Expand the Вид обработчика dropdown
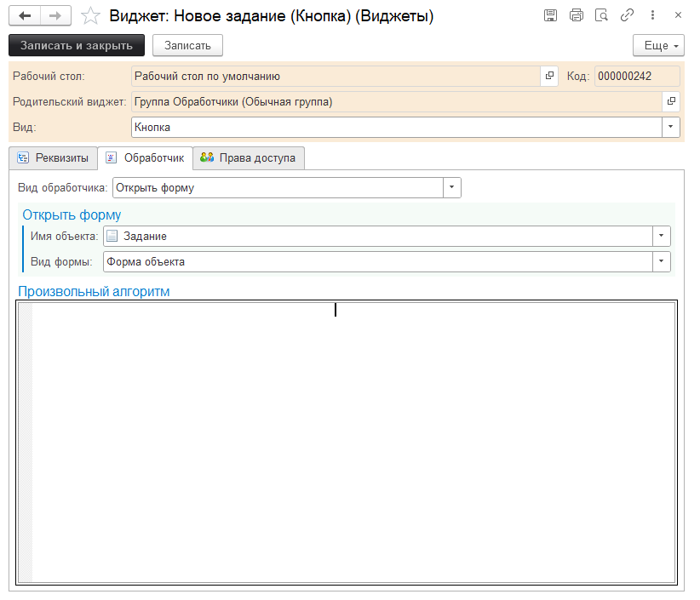 click(452, 188)
